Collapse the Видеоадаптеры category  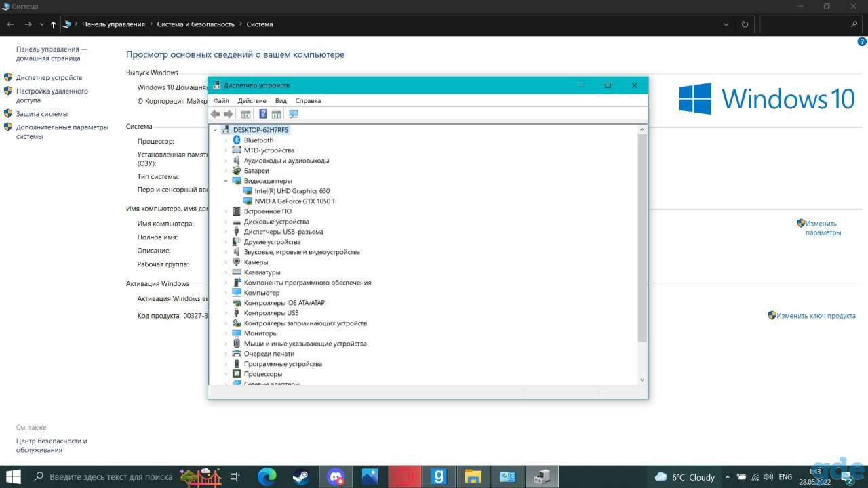point(226,181)
